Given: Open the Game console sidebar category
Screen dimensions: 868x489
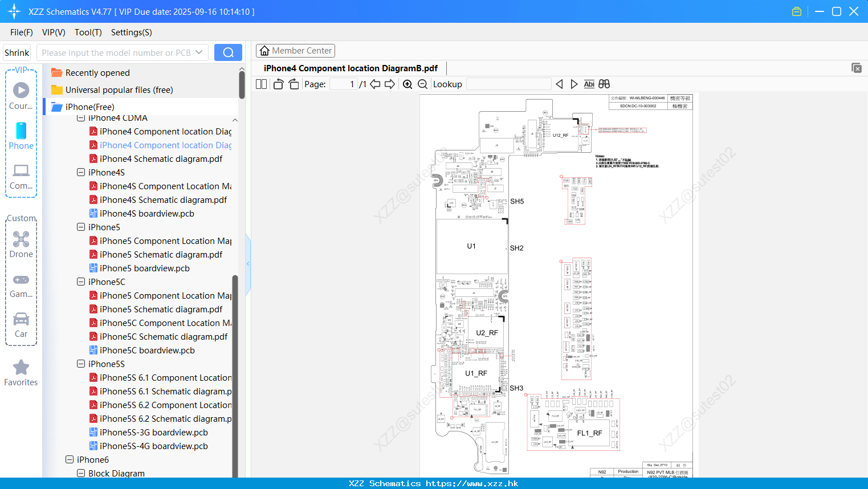Looking at the screenshot, I should pyautogui.click(x=21, y=285).
